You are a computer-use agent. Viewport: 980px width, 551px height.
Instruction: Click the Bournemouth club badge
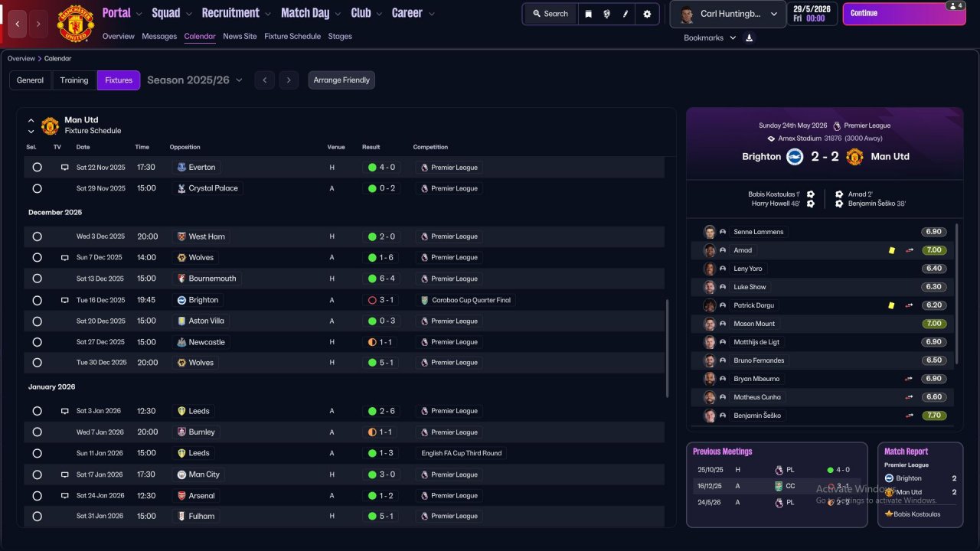pyautogui.click(x=181, y=279)
